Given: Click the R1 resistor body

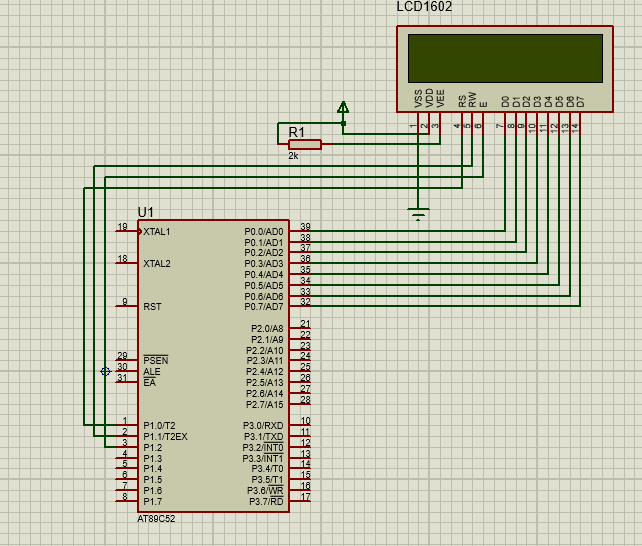Looking at the screenshot, I should [304, 145].
